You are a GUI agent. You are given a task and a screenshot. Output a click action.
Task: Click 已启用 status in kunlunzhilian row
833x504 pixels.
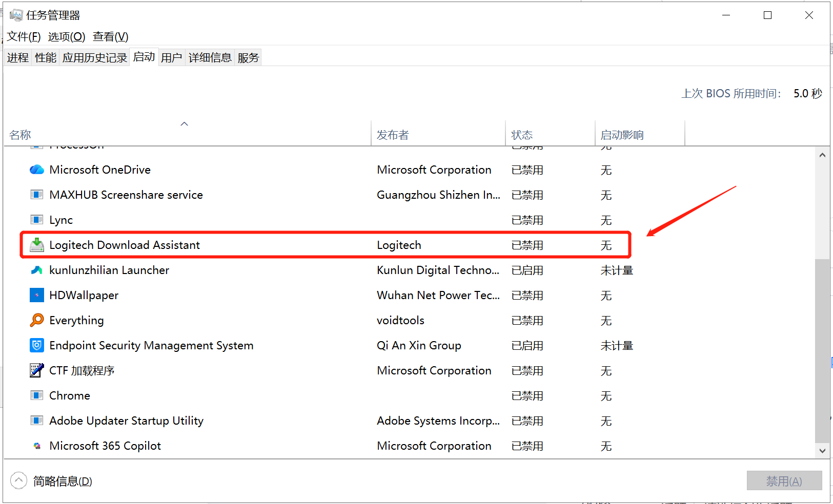(527, 270)
